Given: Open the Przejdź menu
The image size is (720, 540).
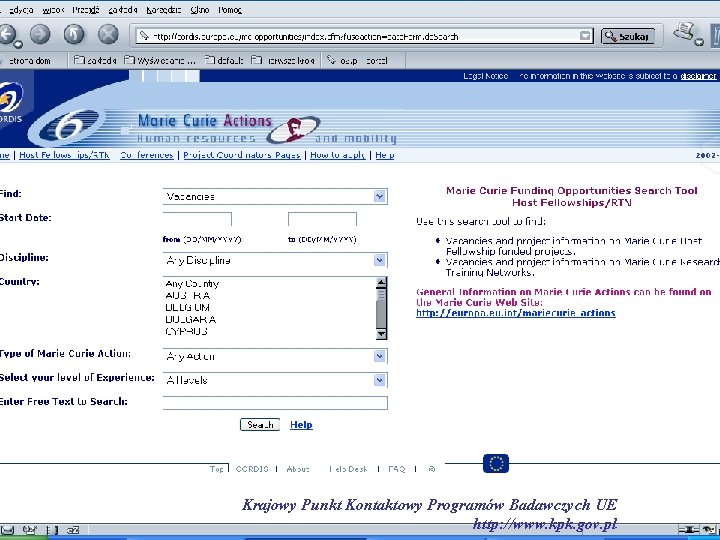Looking at the screenshot, I should click(86, 10).
